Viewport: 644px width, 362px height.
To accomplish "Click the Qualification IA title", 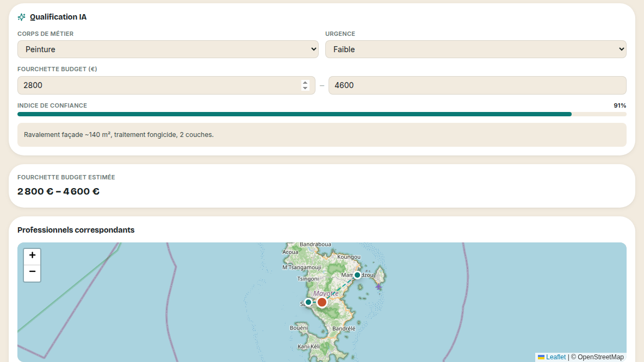I will (58, 17).
